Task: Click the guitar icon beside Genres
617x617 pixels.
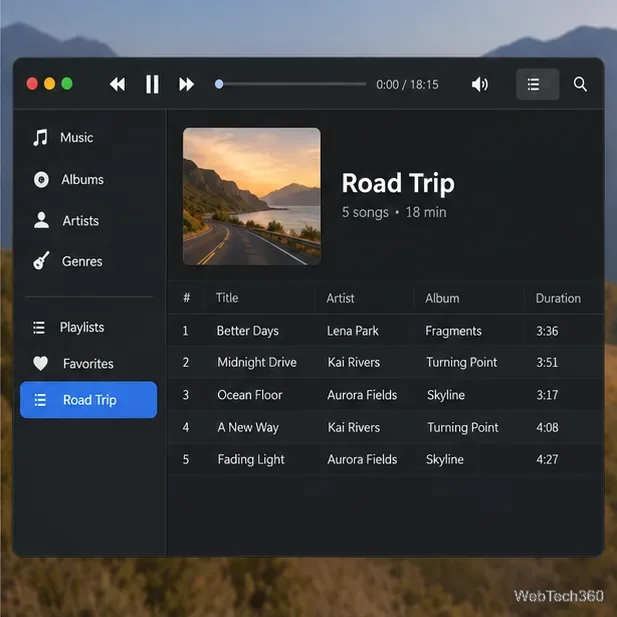Action: (x=41, y=261)
